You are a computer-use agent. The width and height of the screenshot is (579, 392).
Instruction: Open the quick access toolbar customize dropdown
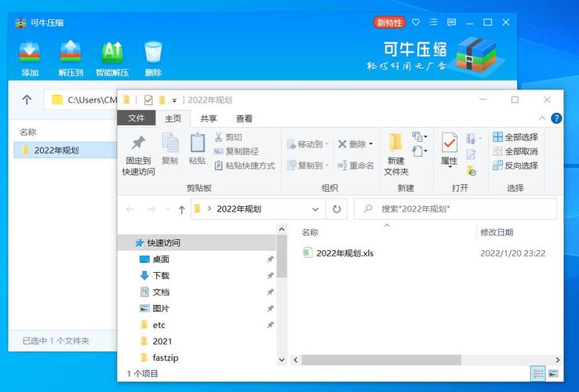174,100
